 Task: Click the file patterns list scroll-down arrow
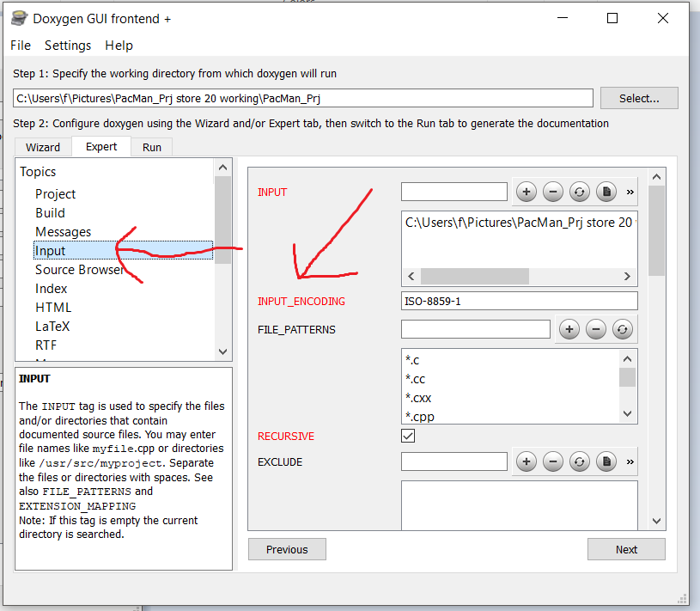(x=627, y=413)
